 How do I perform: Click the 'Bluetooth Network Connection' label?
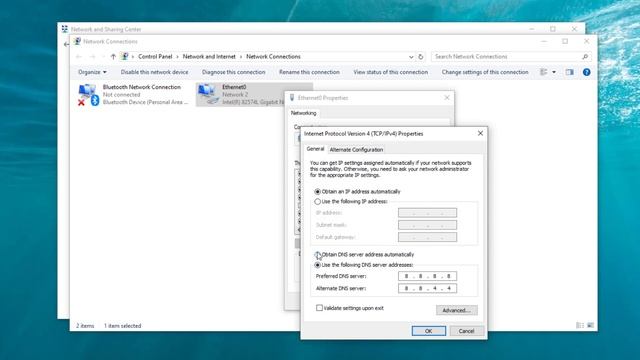tap(142, 87)
